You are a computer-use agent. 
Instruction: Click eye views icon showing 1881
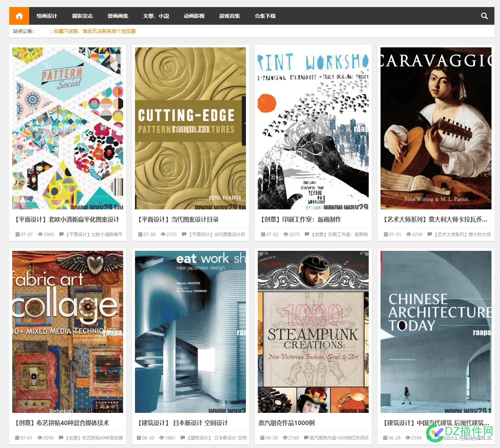tap(162, 438)
